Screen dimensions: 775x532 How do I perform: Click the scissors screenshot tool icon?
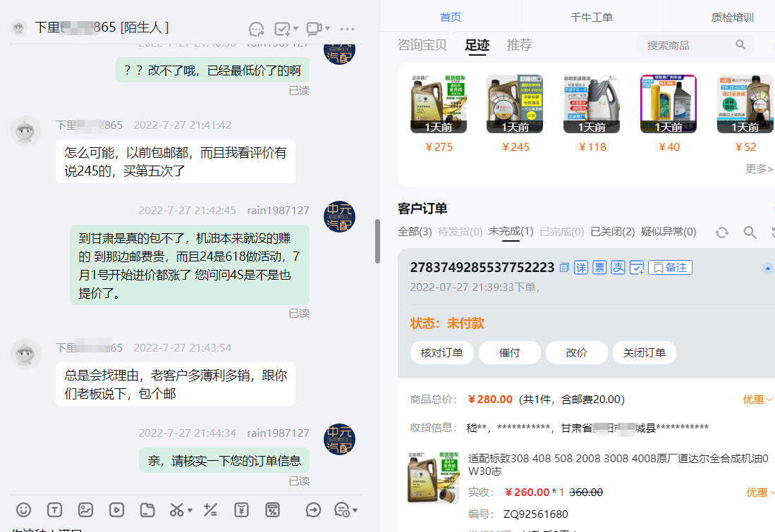coord(176,509)
